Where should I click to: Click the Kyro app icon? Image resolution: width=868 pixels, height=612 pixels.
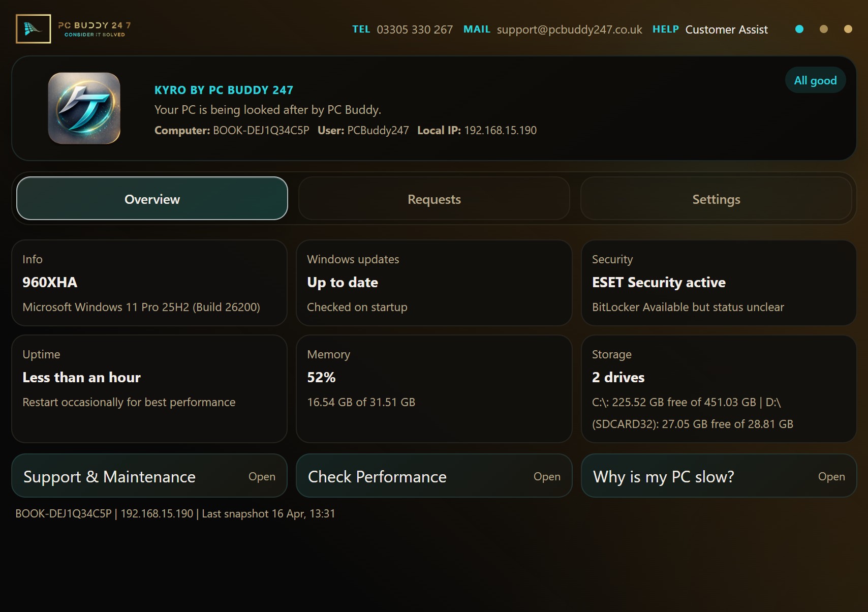click(84, 109)
